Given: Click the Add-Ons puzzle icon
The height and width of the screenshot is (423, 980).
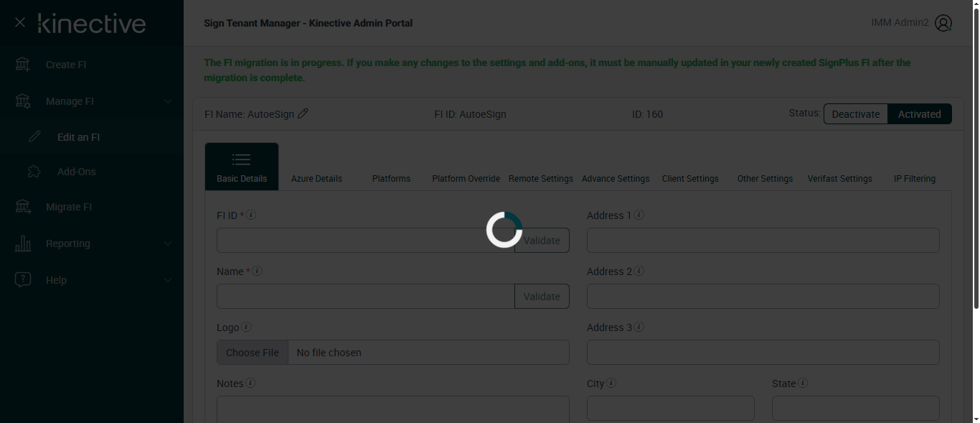Looking at the screenshot, I should coord(34,172).
